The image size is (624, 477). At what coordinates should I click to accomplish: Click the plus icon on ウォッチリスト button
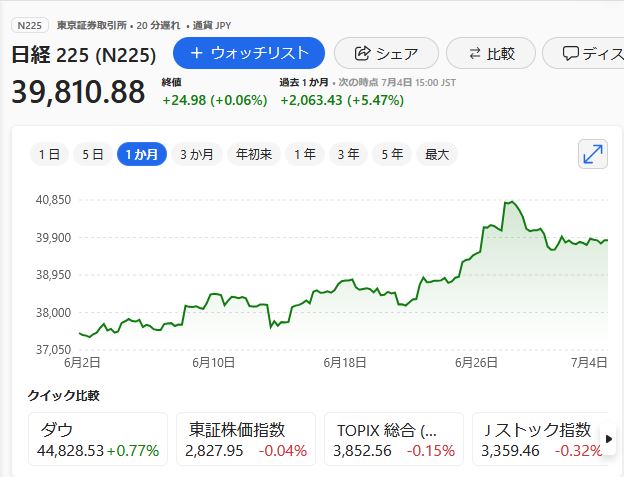pos(196,53)
